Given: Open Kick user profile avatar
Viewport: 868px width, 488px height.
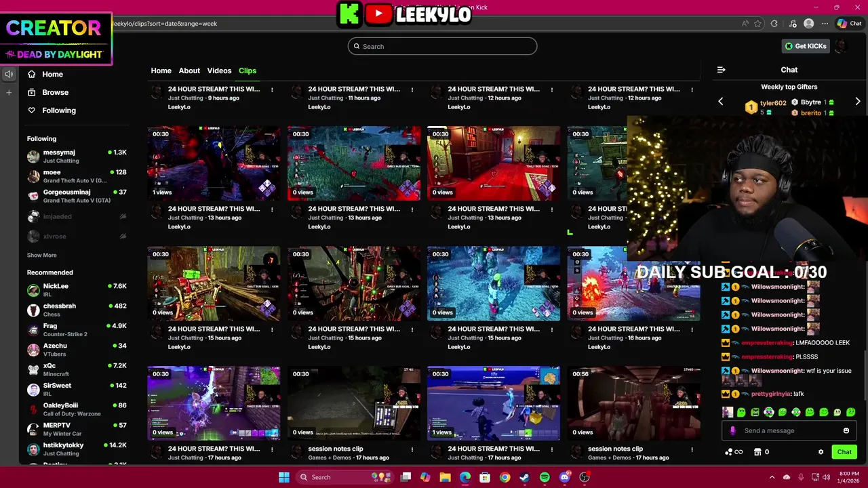Looking at the screenshot, I should (841, 46).
